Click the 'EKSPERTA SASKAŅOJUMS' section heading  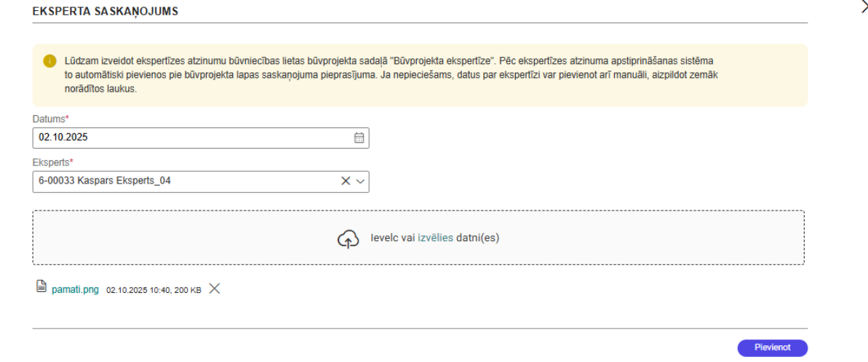click(x=105, y=12)
